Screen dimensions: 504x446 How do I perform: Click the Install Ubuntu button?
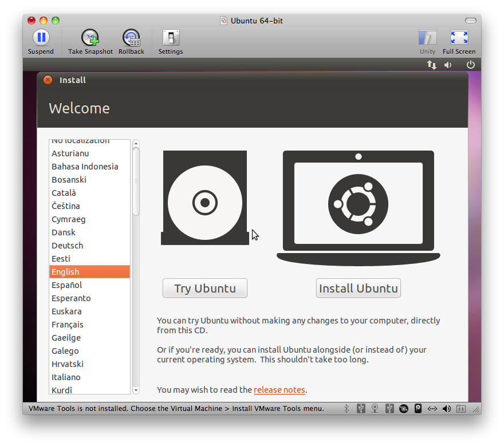[x=359, y=288]
